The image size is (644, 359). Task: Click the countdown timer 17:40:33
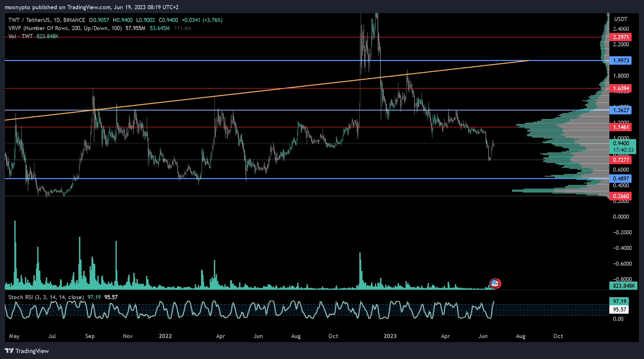pyautogui.click(x=623, y=150)
